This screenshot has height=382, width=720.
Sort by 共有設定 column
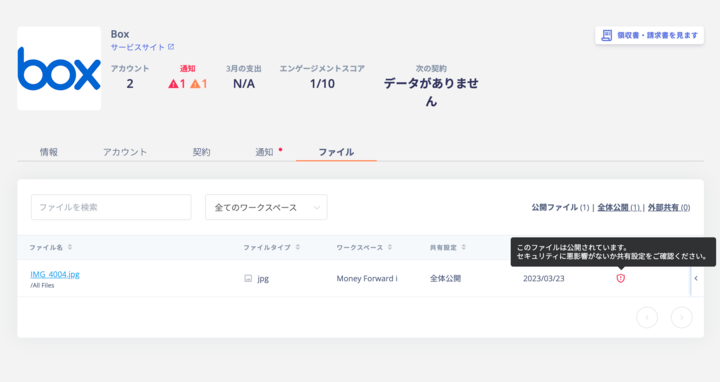pyautogui.click(x=463, y=247)
